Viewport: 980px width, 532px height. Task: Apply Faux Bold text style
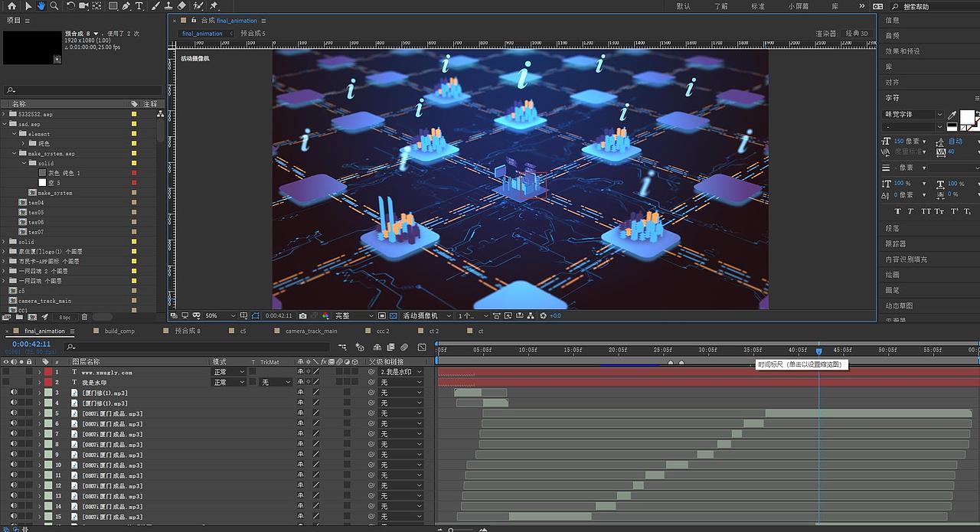898,211
